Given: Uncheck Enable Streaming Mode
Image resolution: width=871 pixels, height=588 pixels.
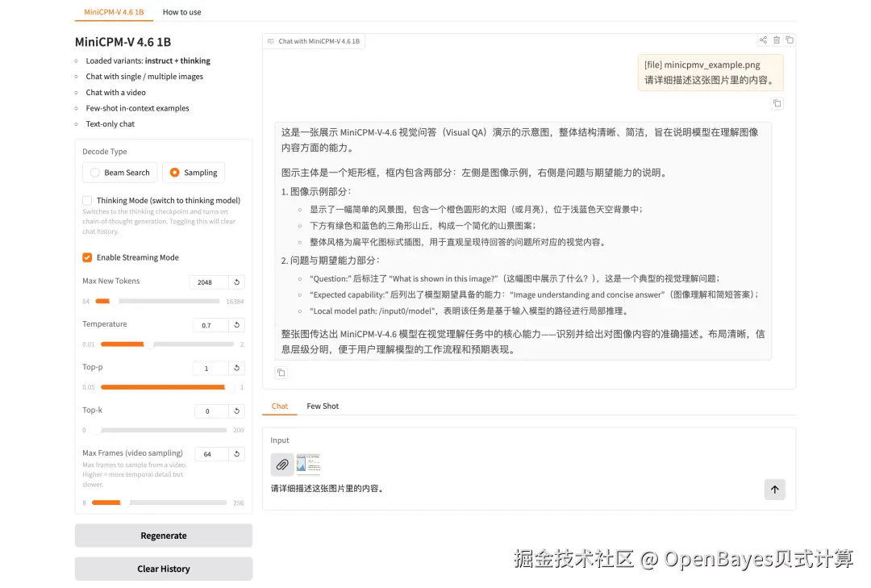Looking at the screenshot, I should (87, 257).
